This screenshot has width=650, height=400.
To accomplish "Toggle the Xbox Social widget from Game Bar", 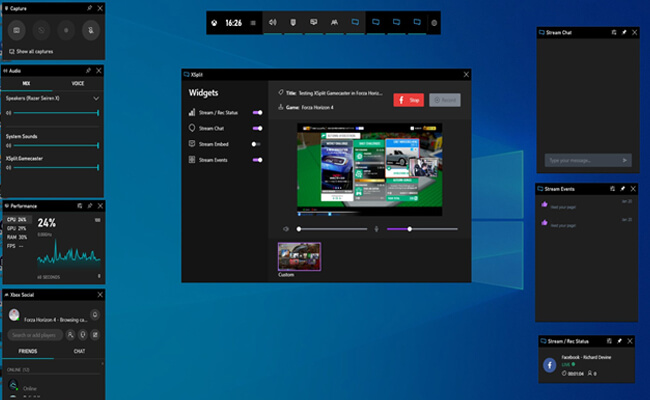I will click(x=334, y=22).
